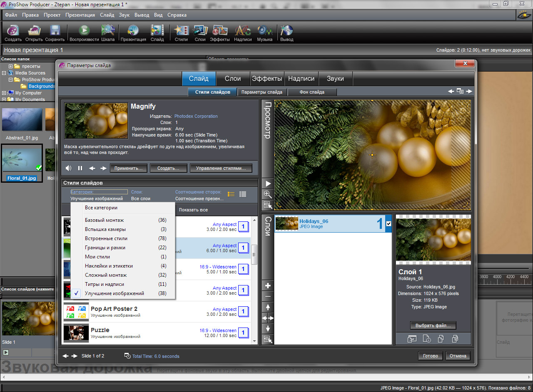The height and width of the screenshot is (392, 533).
Task: Add a new layer with the plus icon
Action: coord(267,285)
